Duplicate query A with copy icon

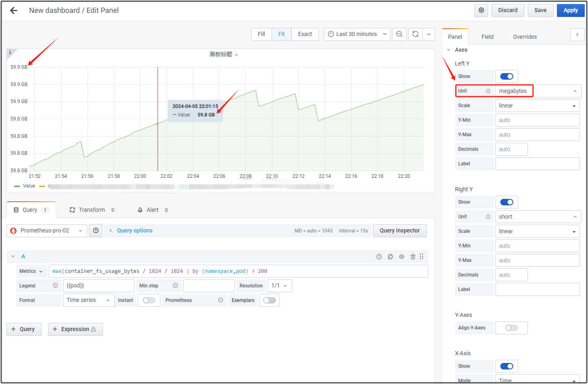click(390, 257)
